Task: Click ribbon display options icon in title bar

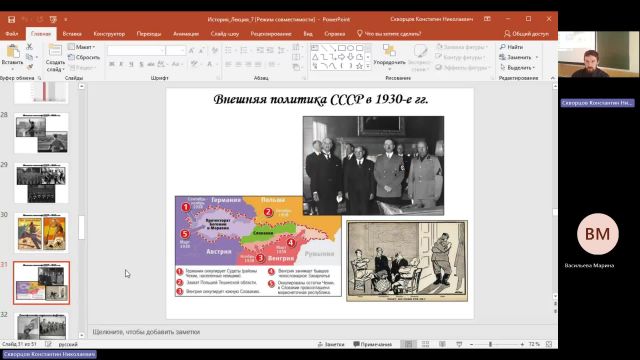Action: (x=487, y=19)
